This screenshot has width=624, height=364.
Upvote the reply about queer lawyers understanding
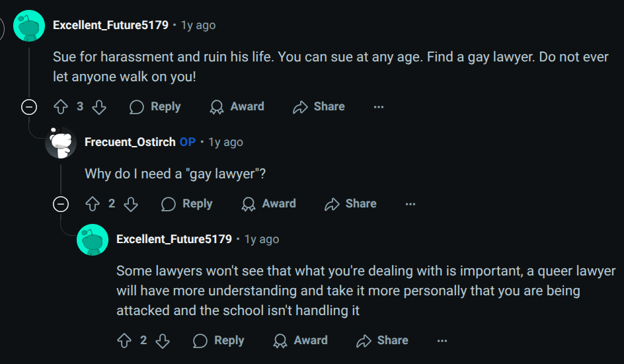point(124,340)
